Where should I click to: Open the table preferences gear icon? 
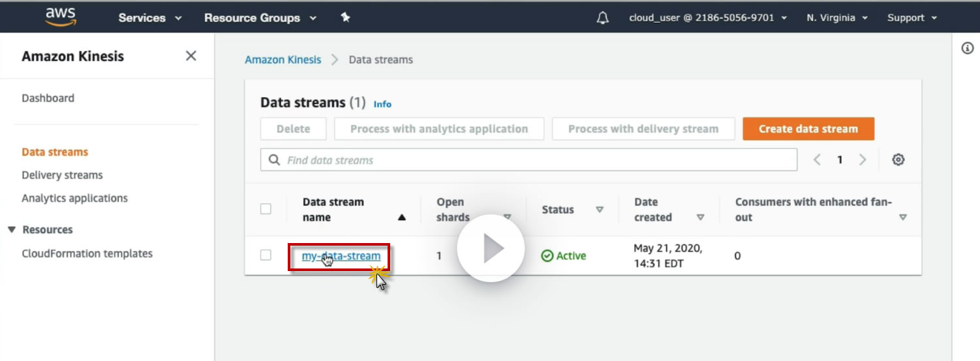pos(898,160)
